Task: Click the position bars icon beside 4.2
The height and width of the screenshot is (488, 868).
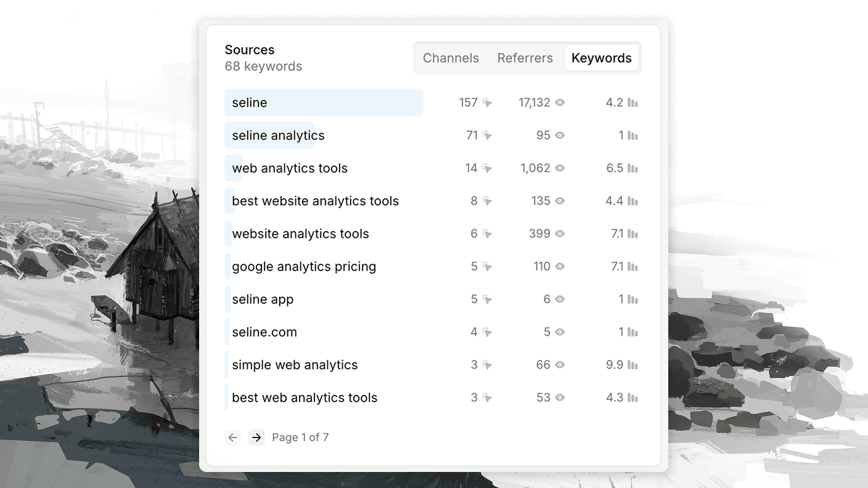Action: coord(633,102)
